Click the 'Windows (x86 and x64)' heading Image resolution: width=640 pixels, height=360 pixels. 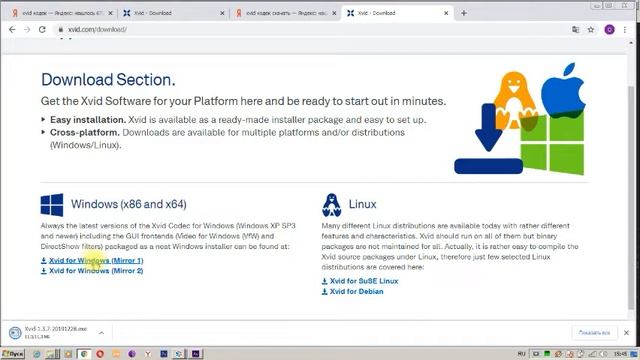tap(129, 204)
